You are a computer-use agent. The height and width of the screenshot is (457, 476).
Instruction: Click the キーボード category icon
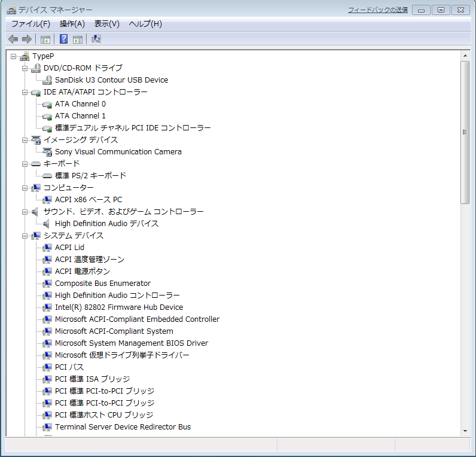coord(36,164)
